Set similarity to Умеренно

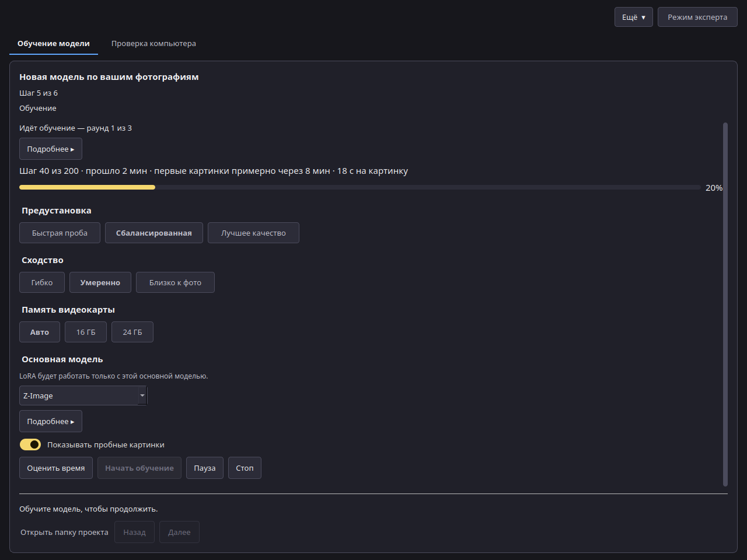click(100, 282)
